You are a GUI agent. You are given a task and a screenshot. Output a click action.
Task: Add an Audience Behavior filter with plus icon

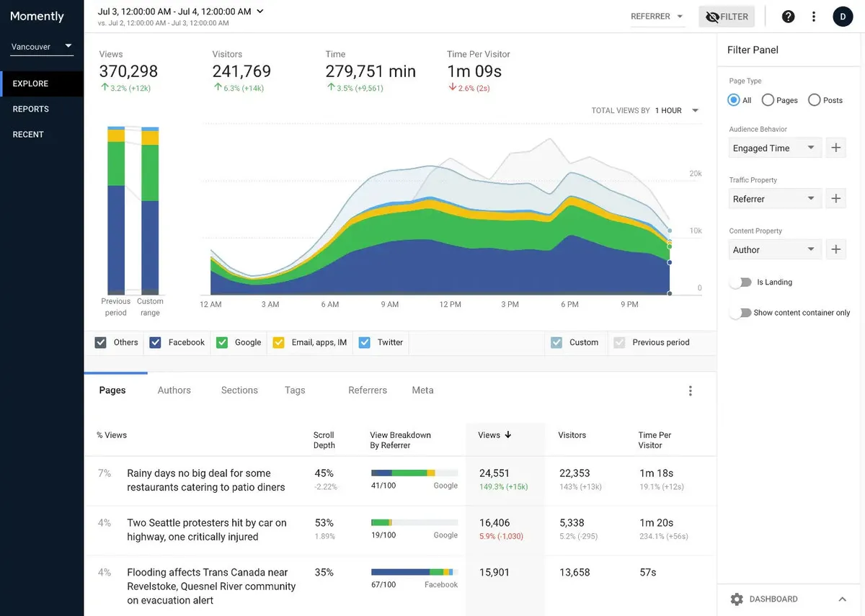click(835, 148)
